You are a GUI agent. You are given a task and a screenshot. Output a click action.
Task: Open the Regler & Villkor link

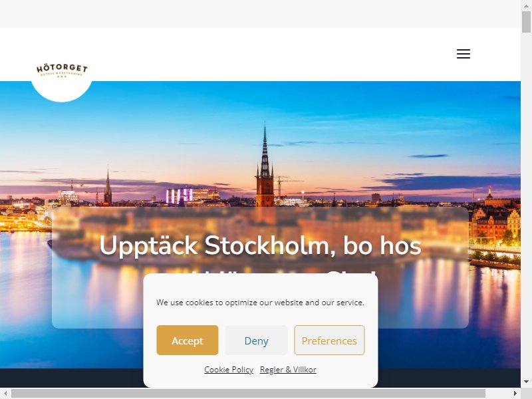288,370
